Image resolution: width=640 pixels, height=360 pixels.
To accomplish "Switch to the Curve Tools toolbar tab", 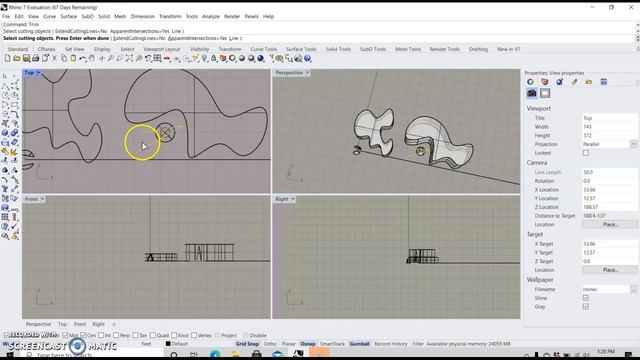I will pyautogui.click(x=264, y=49).
